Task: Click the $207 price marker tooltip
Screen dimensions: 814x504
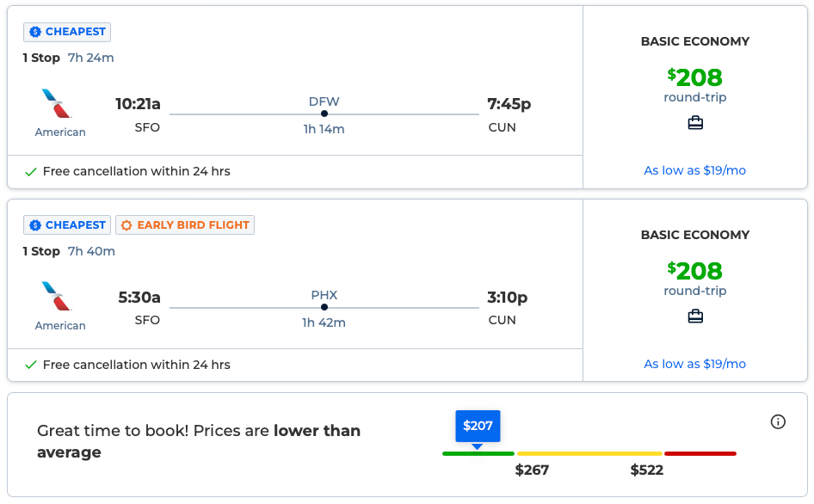Action: (478, 426)
